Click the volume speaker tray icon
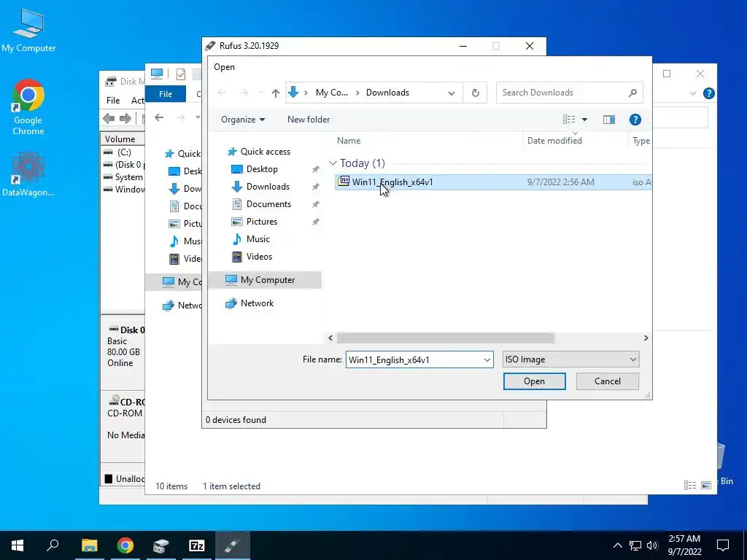The image size is (747, 560). [652, 545]
